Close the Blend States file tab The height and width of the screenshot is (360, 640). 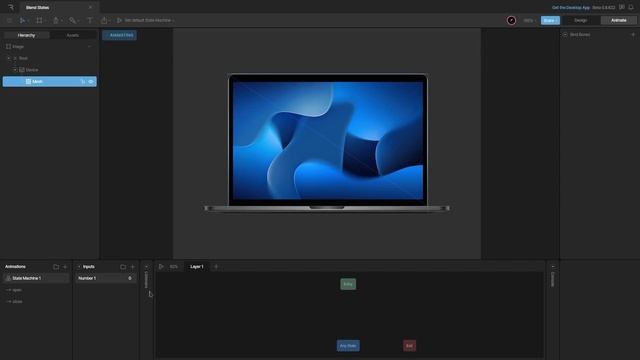point(90,7)
